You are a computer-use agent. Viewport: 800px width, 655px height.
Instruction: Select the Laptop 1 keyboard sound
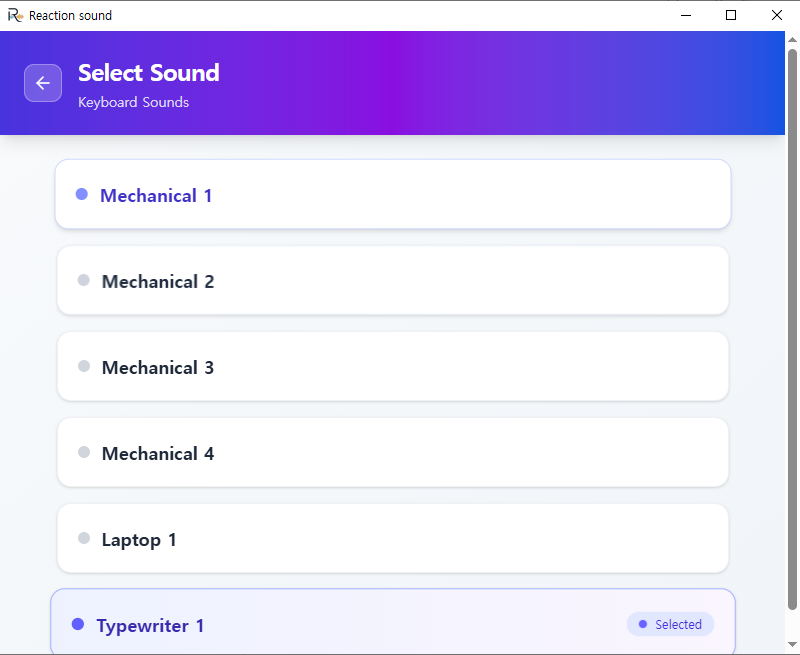[x=393, y=538]
